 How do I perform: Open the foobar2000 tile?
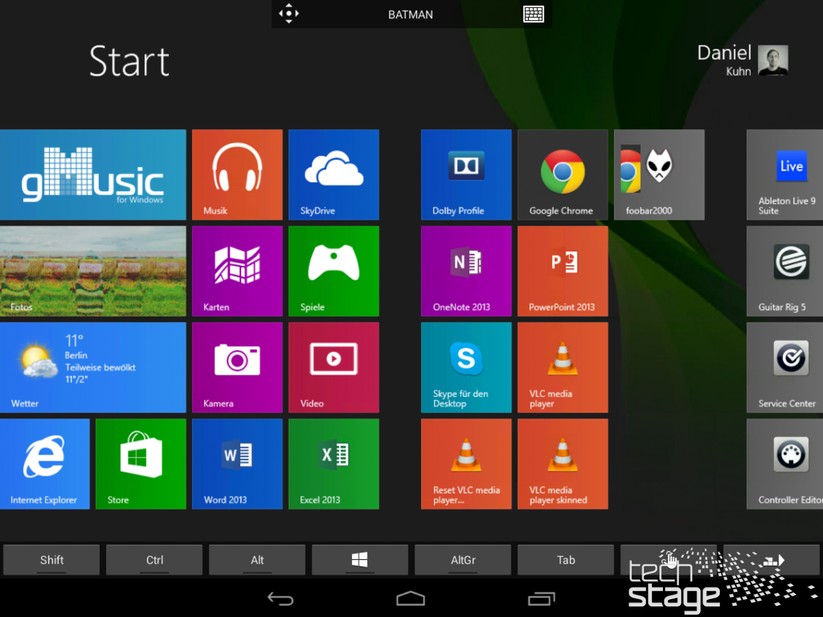click(659, 175)
